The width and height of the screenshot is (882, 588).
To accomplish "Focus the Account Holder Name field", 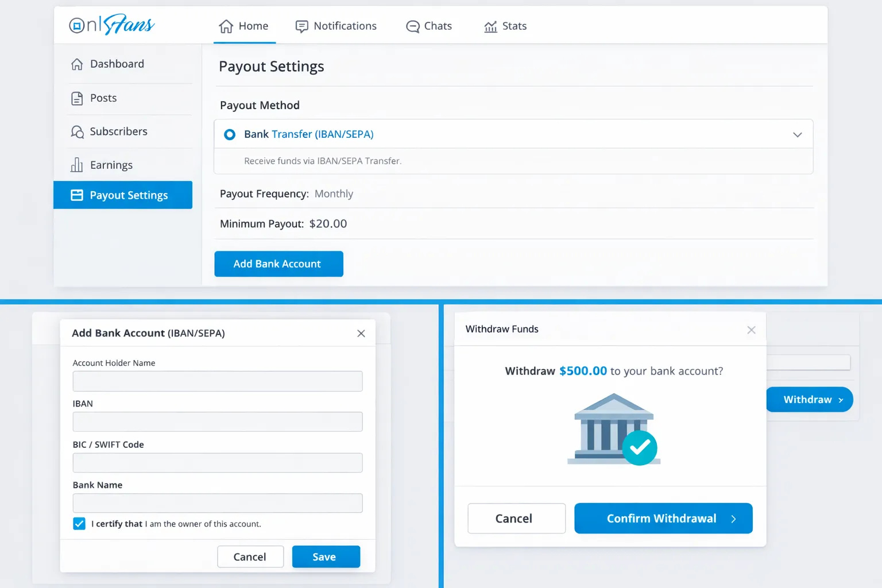I will click(x=218, y=381).
